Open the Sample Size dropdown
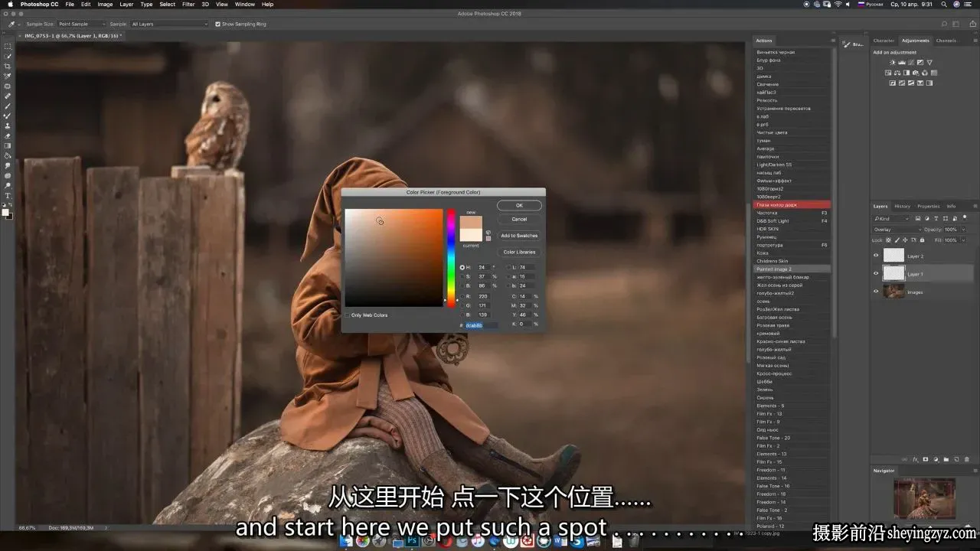Screen dimensions: 980x551 pos(82,24)
